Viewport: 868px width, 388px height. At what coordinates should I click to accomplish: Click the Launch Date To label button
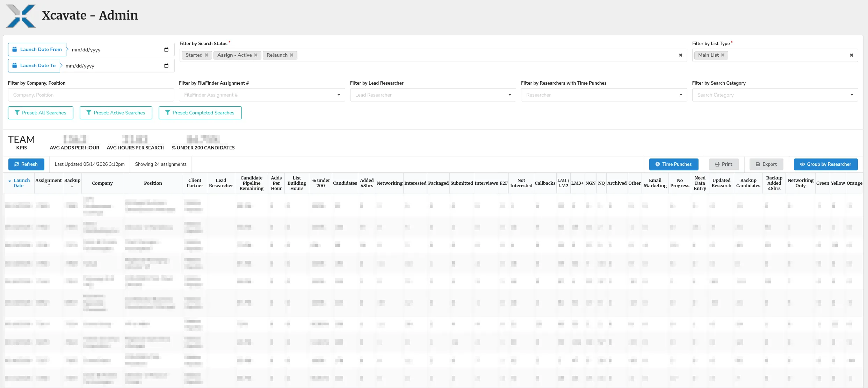click(34, 66)
